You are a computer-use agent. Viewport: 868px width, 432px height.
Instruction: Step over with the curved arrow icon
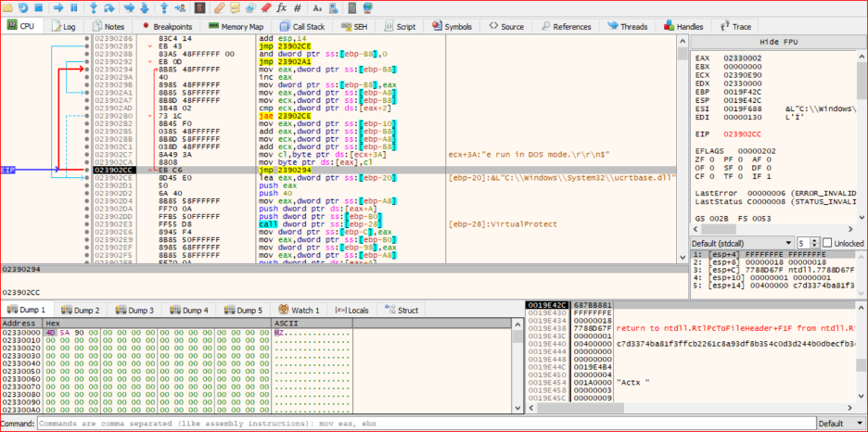pyautogui.click(x=109, y=7)
